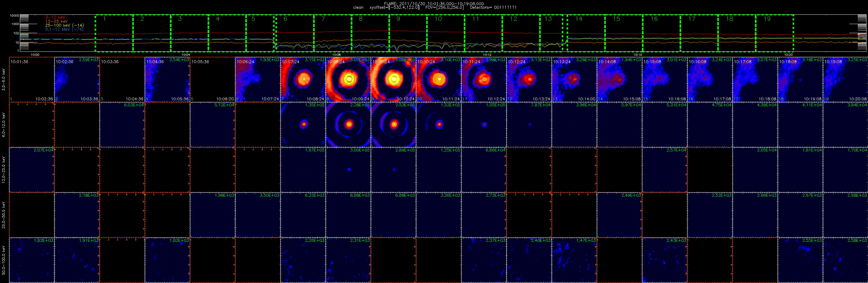Pick time interval 5 on the light curve

260,33
